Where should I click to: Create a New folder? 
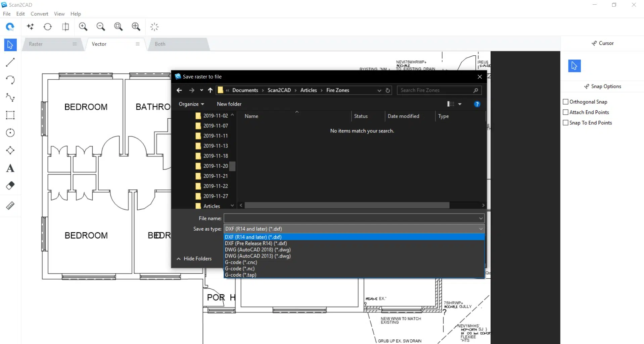tap(229, 104)
